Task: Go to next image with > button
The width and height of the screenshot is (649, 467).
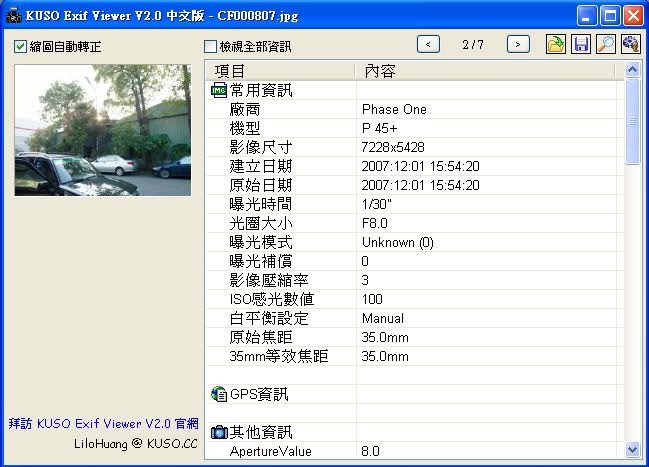Action: [x=518, y=44]
